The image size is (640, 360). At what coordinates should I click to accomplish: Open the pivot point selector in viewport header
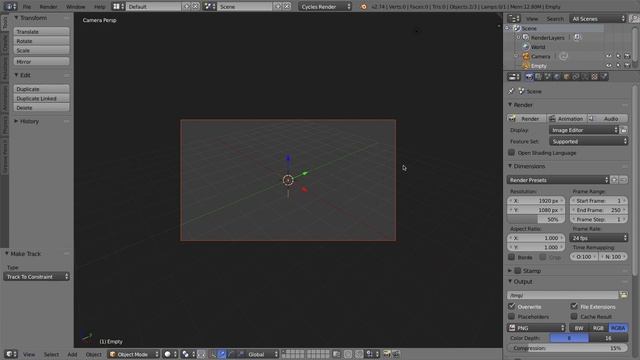coord(188,354)
